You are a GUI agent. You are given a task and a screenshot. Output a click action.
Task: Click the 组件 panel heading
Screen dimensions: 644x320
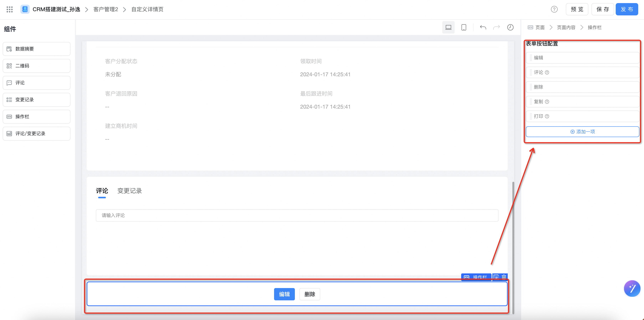coord(10,29)
